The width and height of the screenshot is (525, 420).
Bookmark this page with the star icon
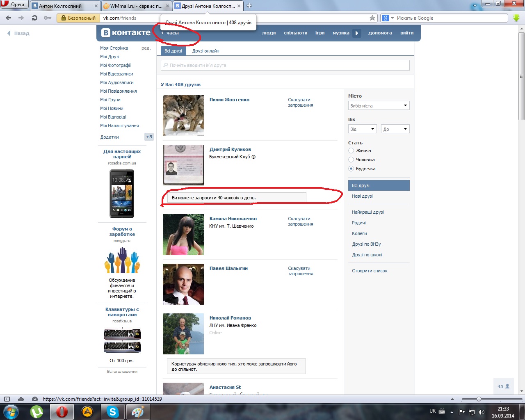click(372, 18)
